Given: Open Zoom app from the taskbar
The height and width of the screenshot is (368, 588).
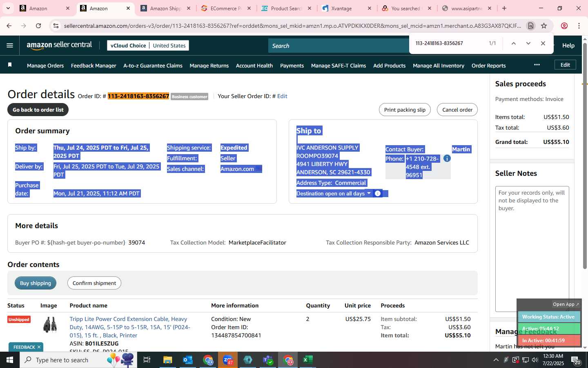Looking at the screenshot, I should click(x=228, y=360).
